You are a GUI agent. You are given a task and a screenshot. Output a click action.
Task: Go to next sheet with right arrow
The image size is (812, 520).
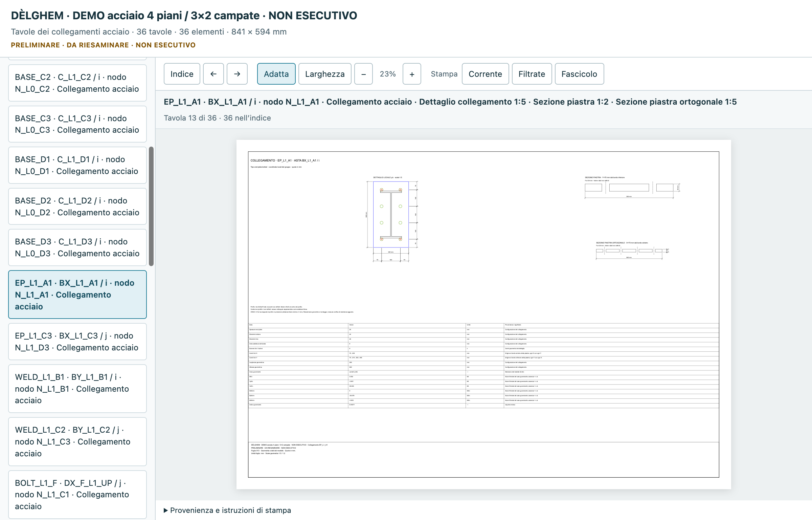(237, 74)
